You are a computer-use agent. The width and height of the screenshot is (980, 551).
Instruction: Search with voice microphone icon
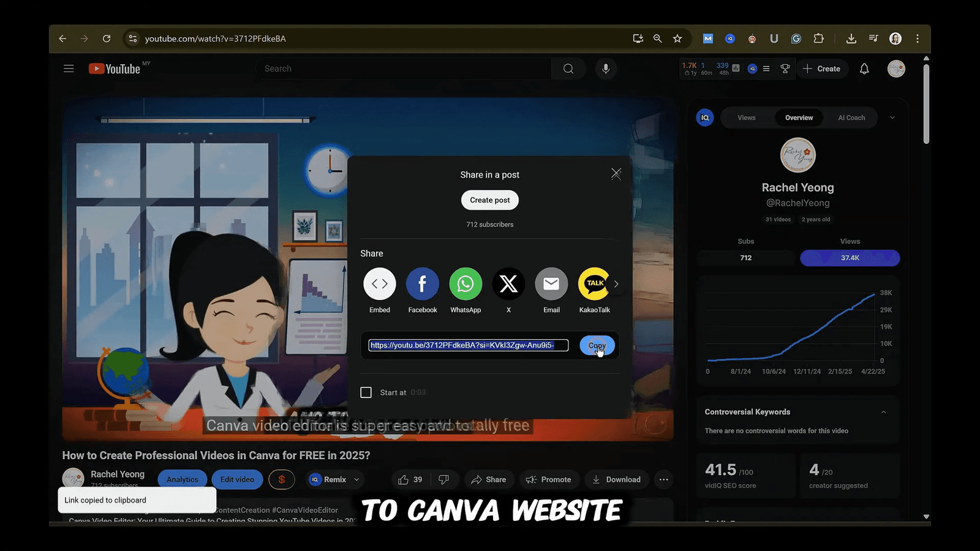606,69
